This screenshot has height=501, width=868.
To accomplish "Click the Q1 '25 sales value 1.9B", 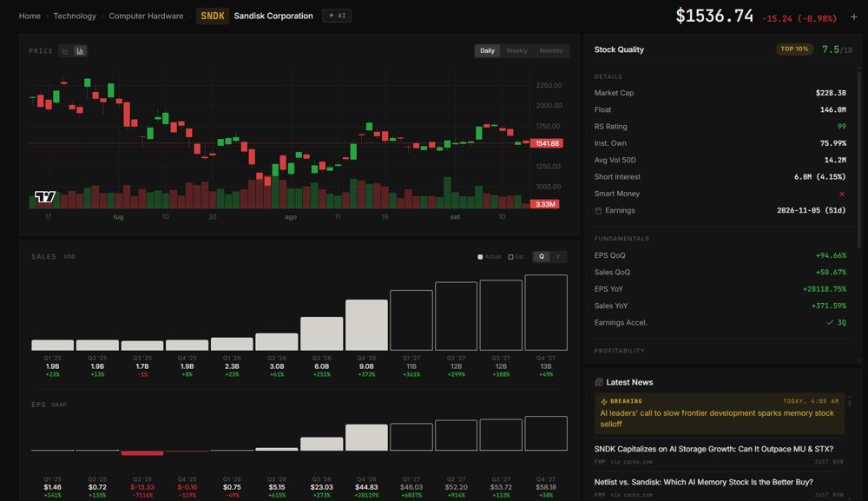I will point(53,366).
